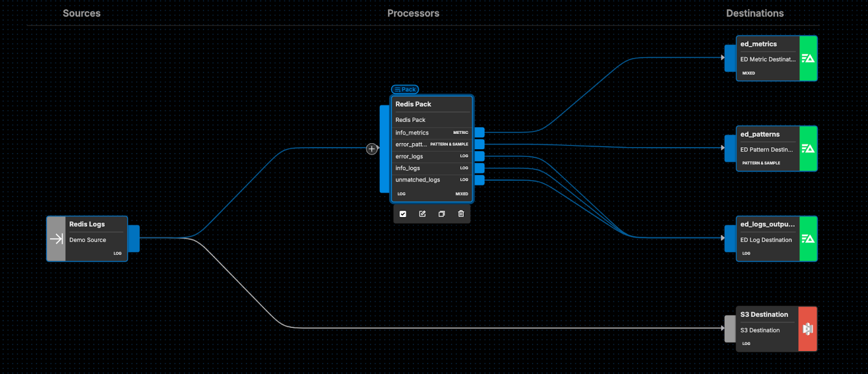The width and height of the screenshot is (868, 374).
Task: Click the Redis Logs source arrow icon
Action: tap(56, 239)
